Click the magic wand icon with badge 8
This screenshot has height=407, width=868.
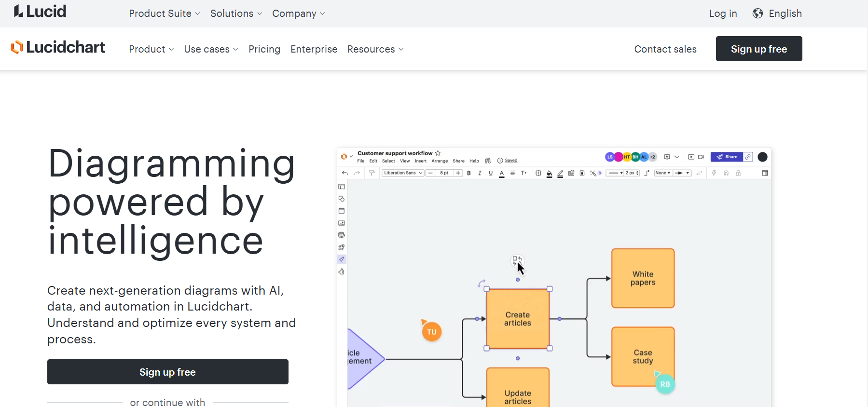click(595, 173)
